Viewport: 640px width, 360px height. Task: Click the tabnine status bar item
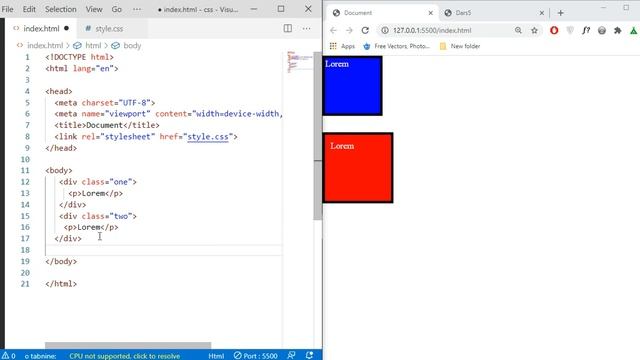(x=40, y=356)
